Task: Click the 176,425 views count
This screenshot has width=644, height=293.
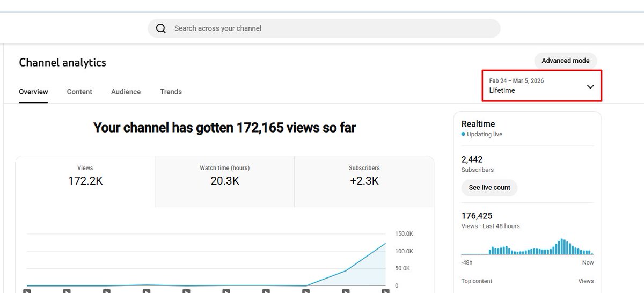Action: pos(477,216)
